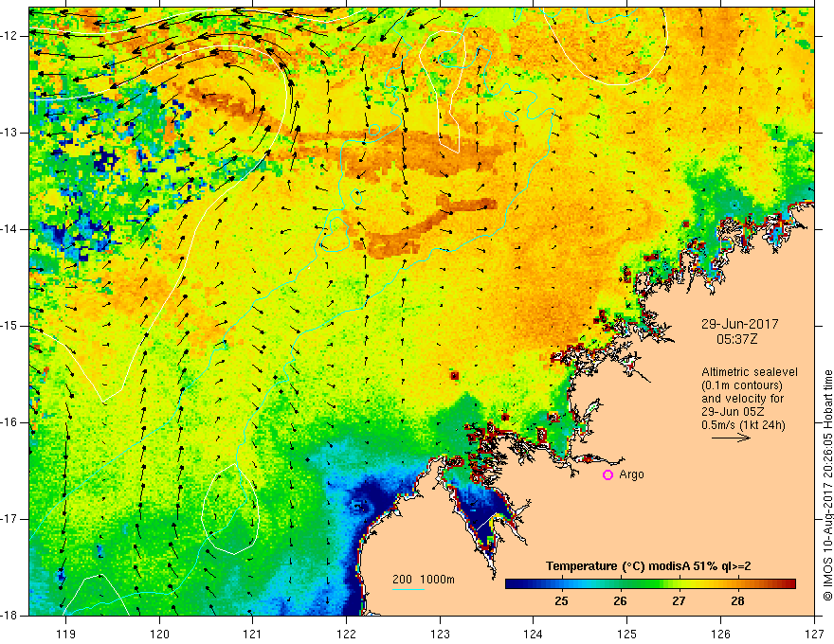
Task: Click latitude axis label '-12'
Action: pos(10,36)
